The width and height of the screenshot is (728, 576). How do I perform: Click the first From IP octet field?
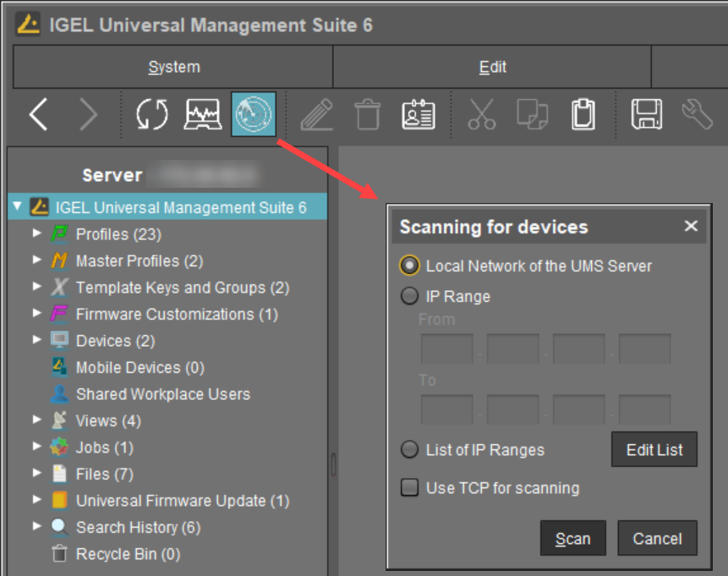(x=446, y=348)
